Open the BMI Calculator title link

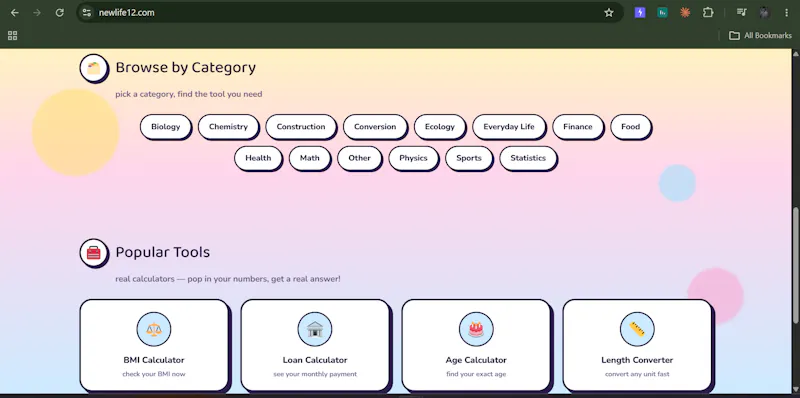click(x=154, y=360)
